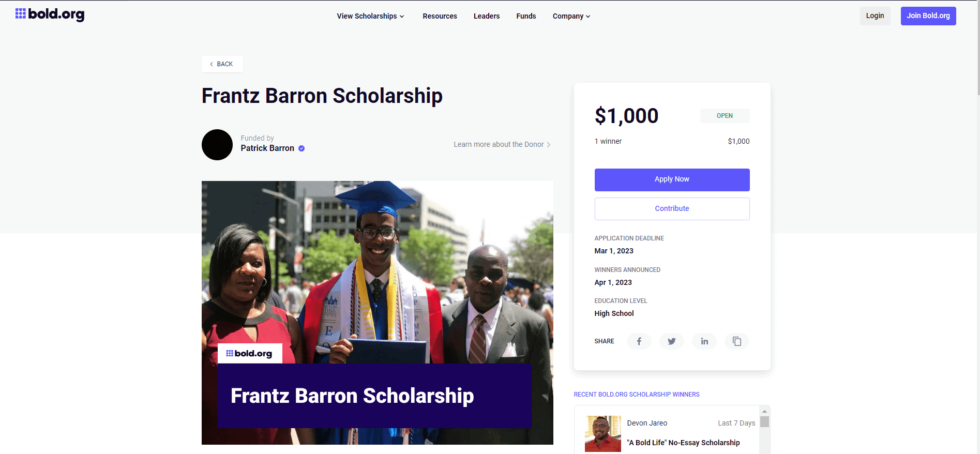
Task: Navigate to the Funds page
Action: [526, 16]
